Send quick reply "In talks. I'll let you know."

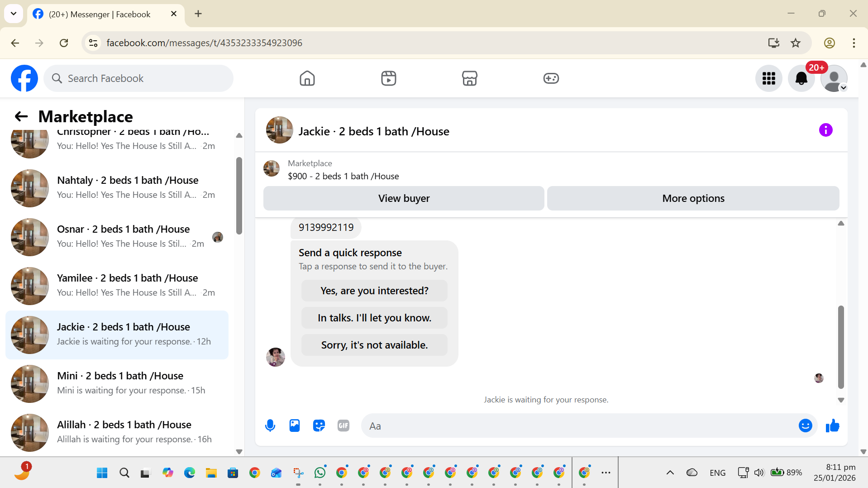coord(374,318)
